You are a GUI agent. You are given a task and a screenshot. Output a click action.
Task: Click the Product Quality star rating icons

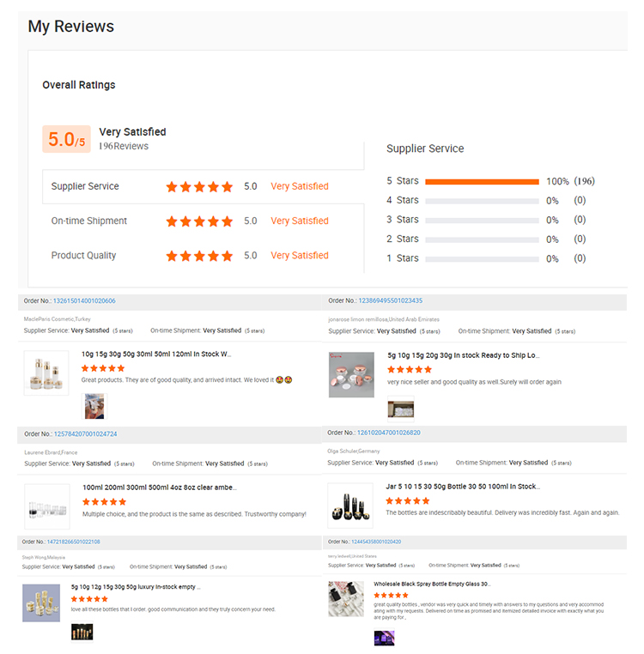click(x=199, y=255)
